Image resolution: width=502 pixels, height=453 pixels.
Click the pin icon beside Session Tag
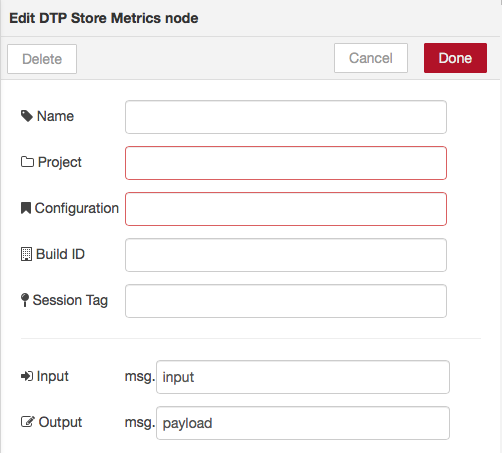pyautogui.click(x=25, y=300)
